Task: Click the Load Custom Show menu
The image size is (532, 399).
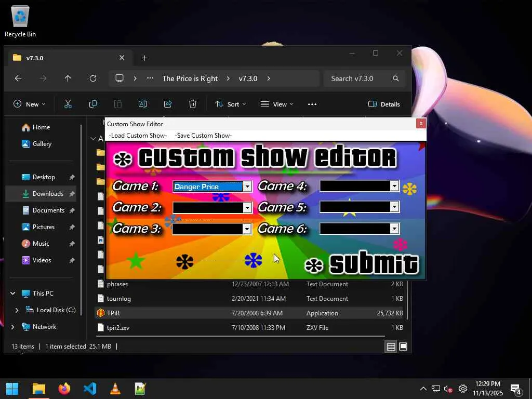Action: point(138,136)
